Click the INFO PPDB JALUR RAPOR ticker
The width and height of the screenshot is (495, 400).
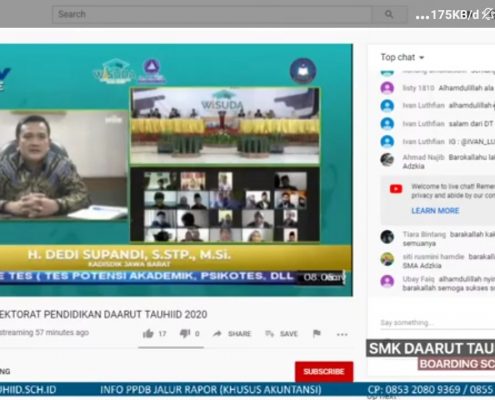click(x=211, y=389)
